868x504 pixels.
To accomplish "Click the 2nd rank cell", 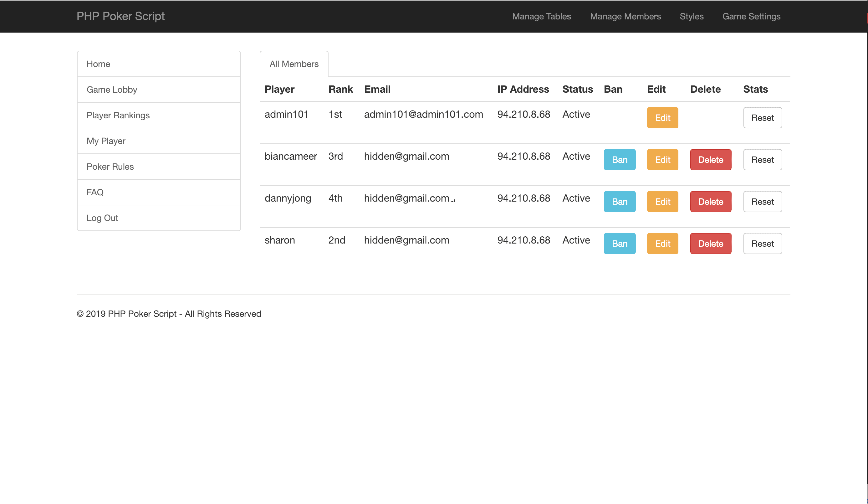I will (x=336, y=240).
